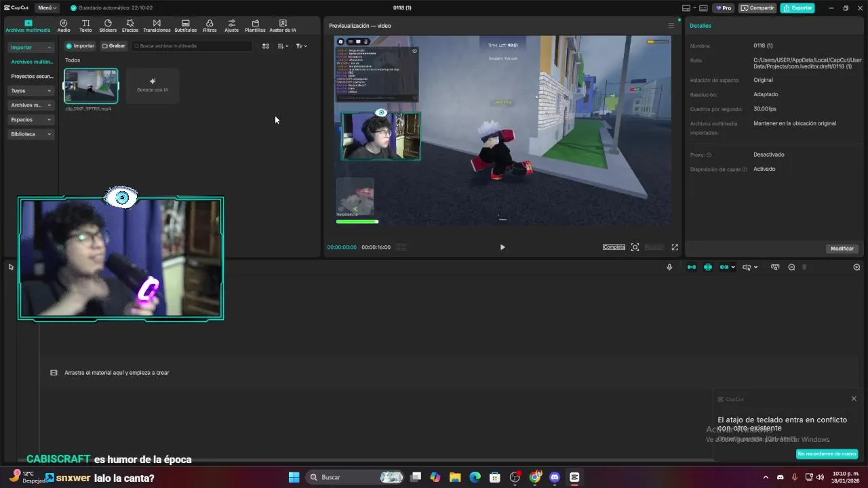Expand the Archivos m... sidebar section
This screenshot has width=868, height=488.
[x=31, y=105]
